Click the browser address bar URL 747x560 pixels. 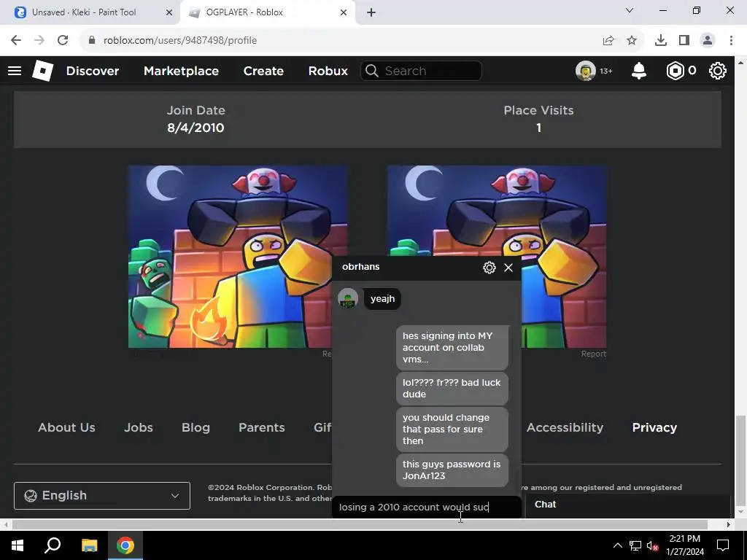click(x=180, y=41)
